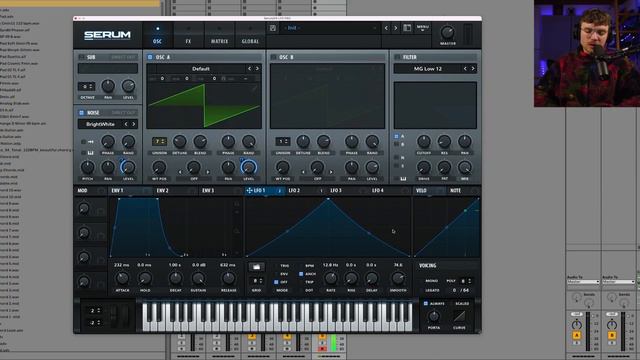
Task: Enable the SUB oscillator
Action: pos(82,57)
